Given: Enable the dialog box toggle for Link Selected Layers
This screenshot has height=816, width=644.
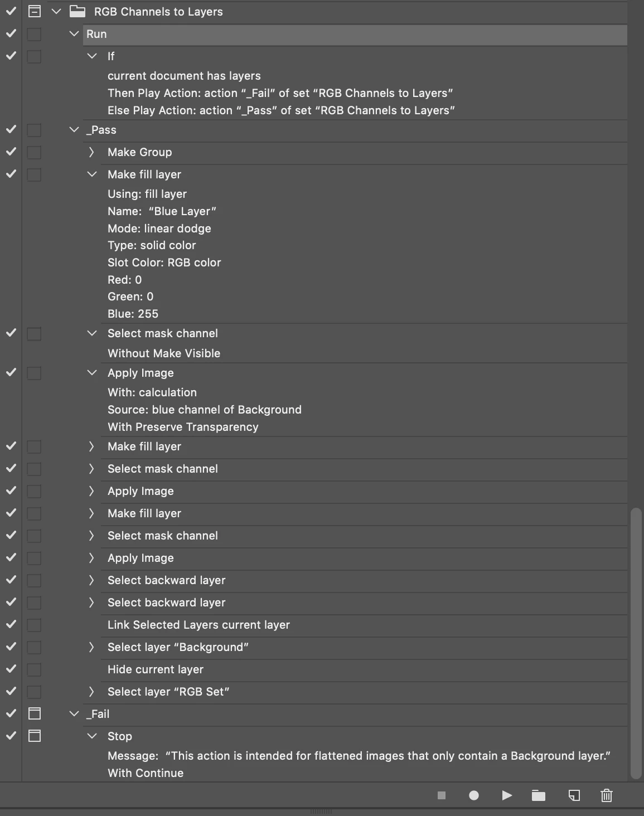Looking at the screenshot, I should (x=35, y=625).
